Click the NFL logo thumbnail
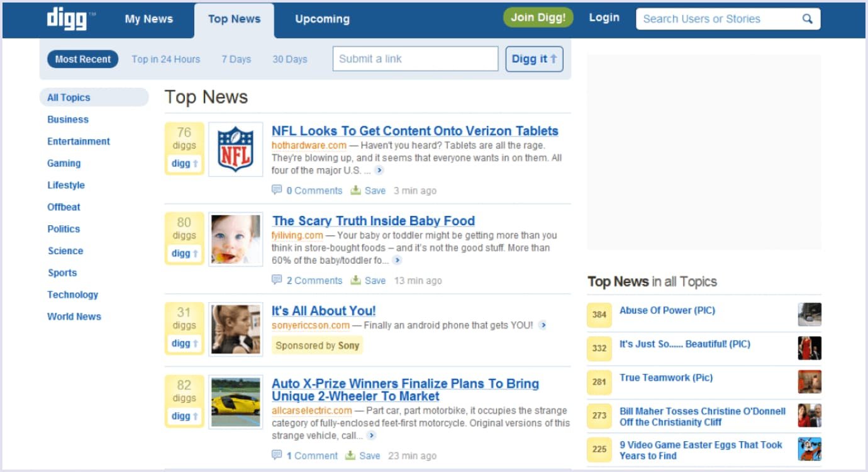868x472 pixels. [x=236, y=149]
